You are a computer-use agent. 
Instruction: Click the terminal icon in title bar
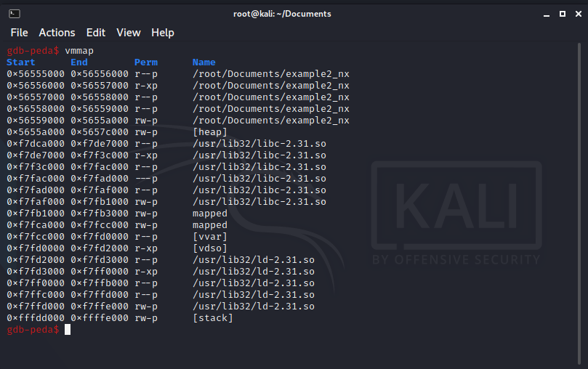(x=15, y=14)
